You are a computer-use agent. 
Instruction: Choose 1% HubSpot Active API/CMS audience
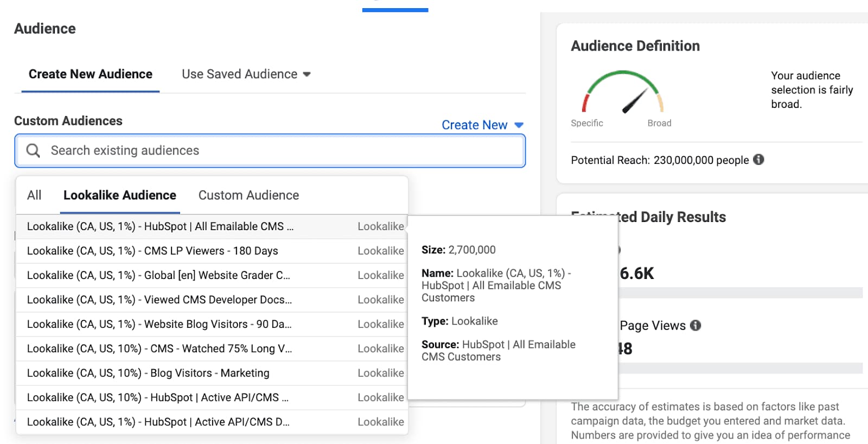point(158,422)
